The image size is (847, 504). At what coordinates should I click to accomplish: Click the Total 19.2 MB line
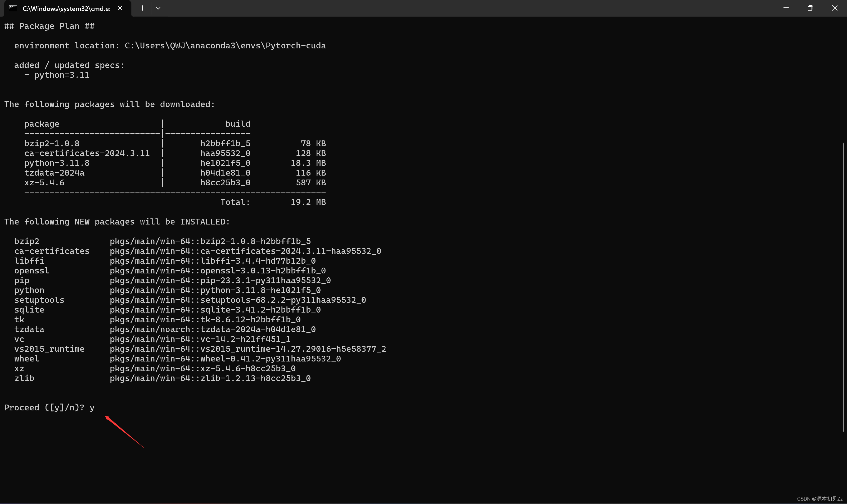click(x=273, y=202)
